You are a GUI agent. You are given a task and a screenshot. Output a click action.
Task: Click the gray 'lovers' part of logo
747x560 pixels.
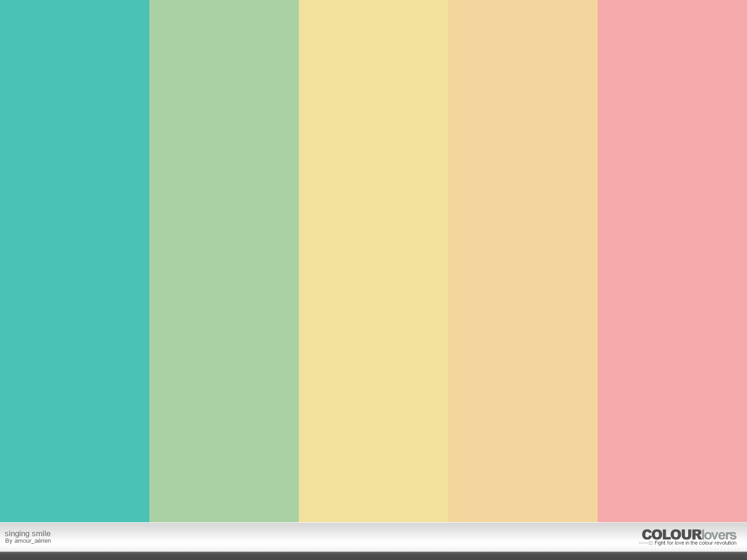tap(719, 535)
